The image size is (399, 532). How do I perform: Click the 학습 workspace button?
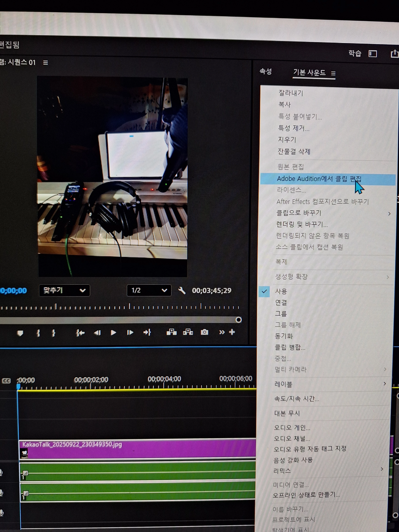pyautogui.click(x=355, y=53)
